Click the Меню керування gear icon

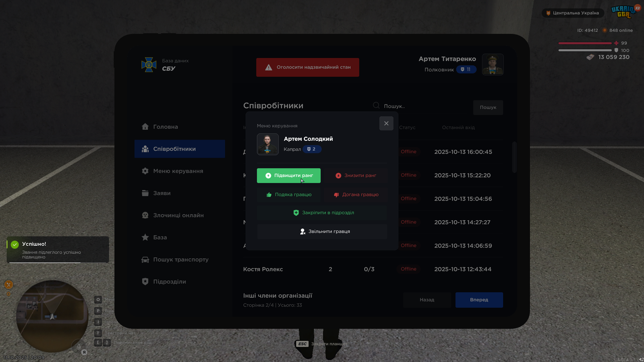(145, 171)
